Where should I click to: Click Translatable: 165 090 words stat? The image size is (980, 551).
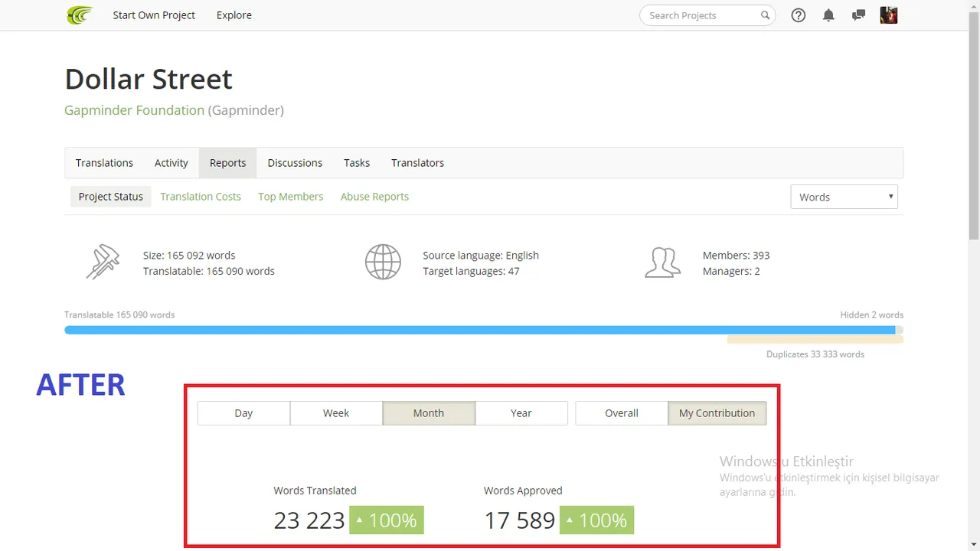coord(209,272)
